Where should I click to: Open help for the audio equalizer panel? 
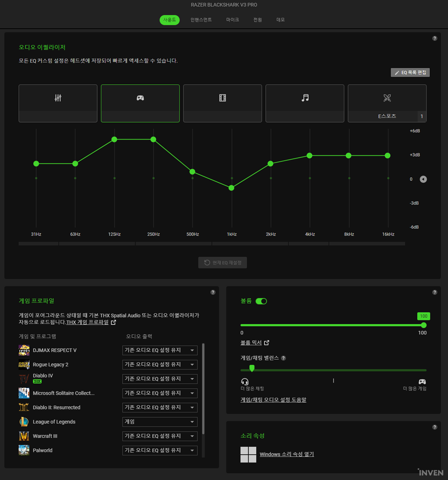[435, 38]
